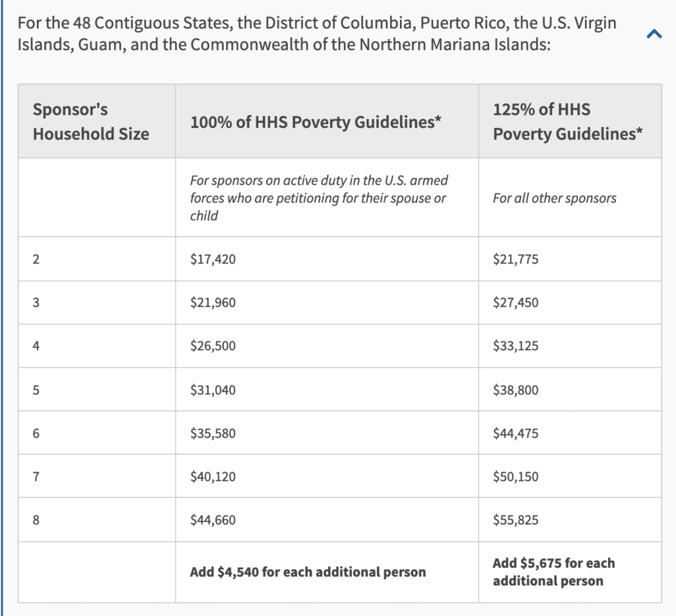Click the $44,475 amount in row 6

(516, 433)
